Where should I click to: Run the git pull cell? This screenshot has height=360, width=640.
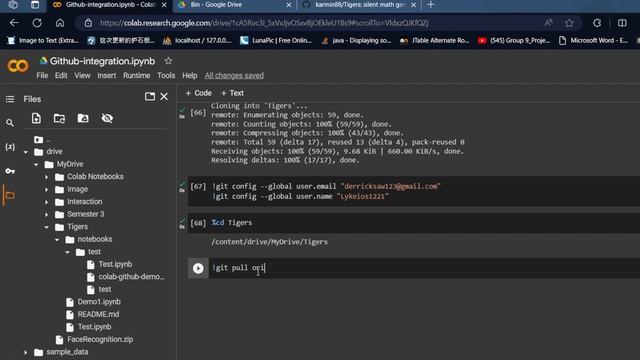[198, 268]
